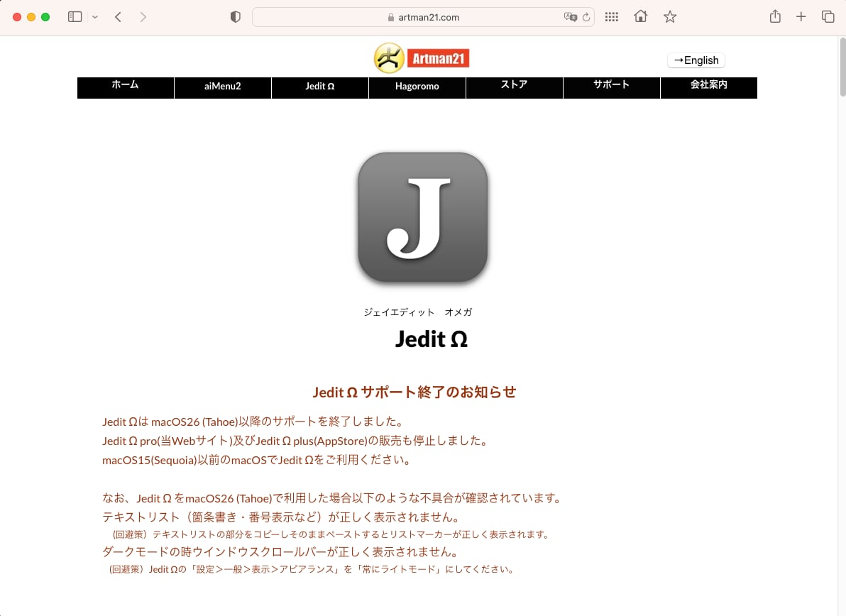Open a new tab with the plus icon
The image size is (846, 616).
tap(801, 16)
